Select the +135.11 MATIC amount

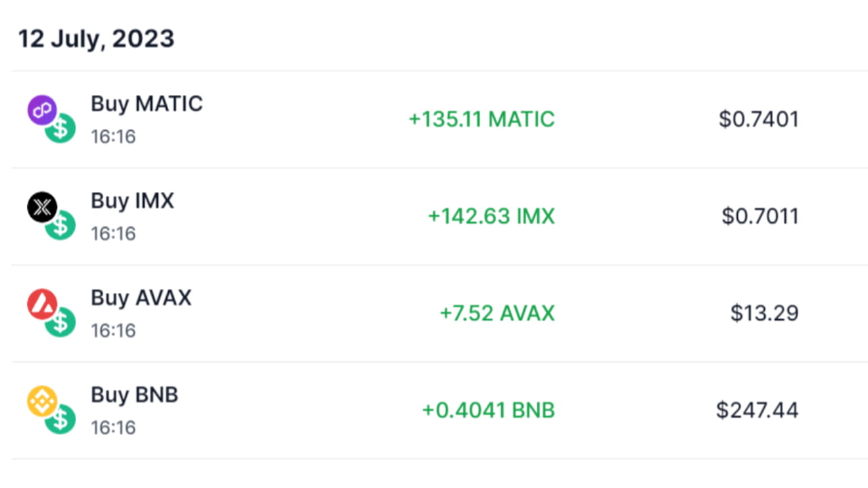point(481,119)
